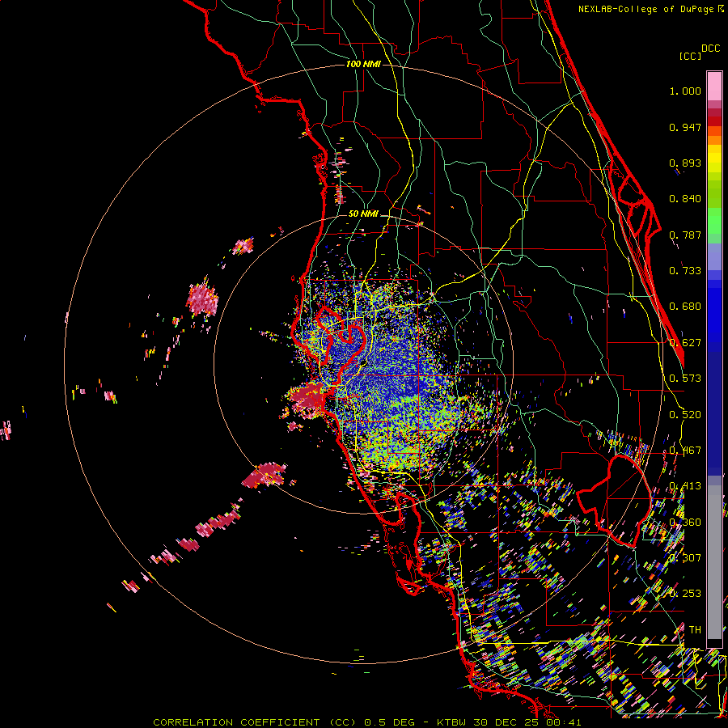This screenshot has width=728, height=728.
Task: Select the 0.360 legend value
Action: (685, 523)
